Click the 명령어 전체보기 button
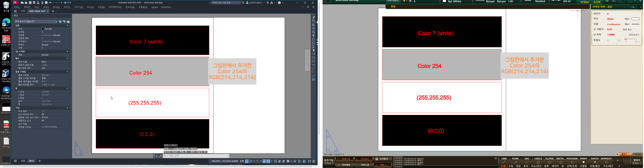Image resolution: width=644 pixels, height=168 pixels. coord(637,162)
